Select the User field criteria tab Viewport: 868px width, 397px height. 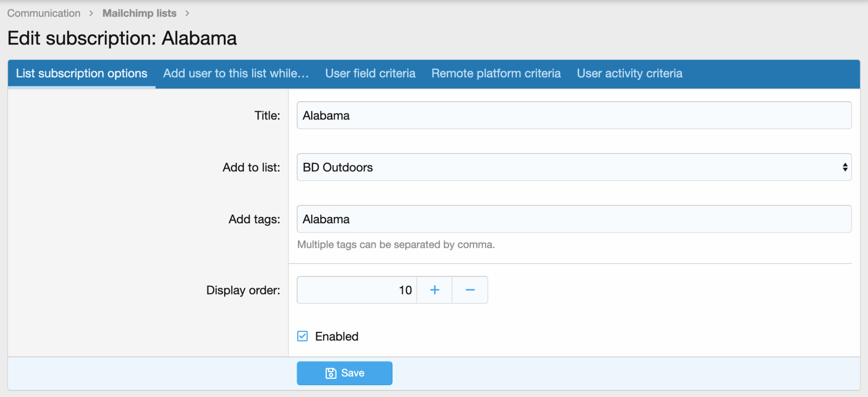tap(370, 74)
